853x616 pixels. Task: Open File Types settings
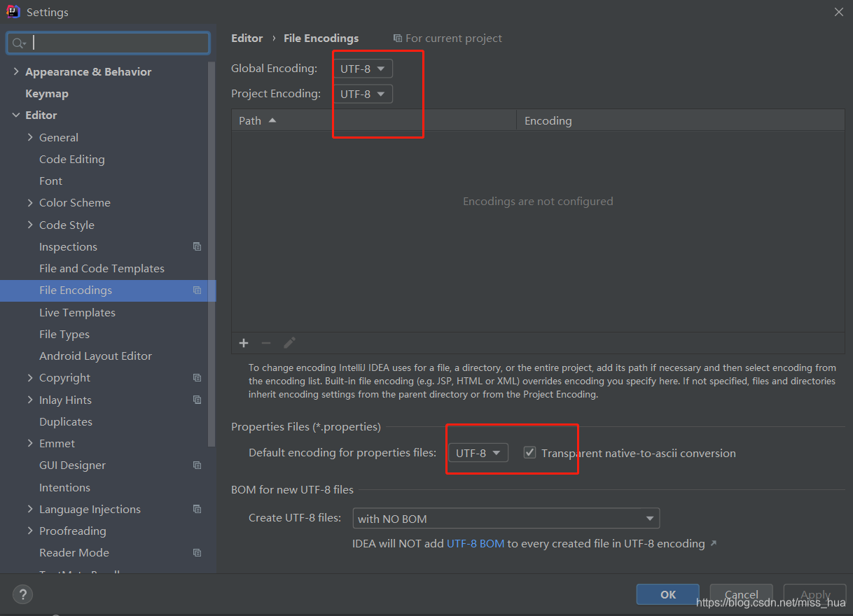point(64,334)
